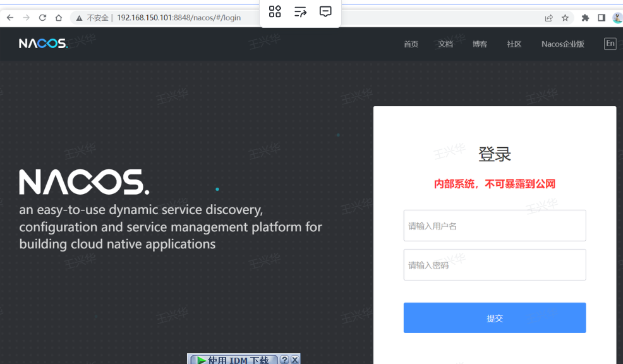Reload the Nacos login page
The width and height of the screenshot is (623, 364).
point(42,18)
